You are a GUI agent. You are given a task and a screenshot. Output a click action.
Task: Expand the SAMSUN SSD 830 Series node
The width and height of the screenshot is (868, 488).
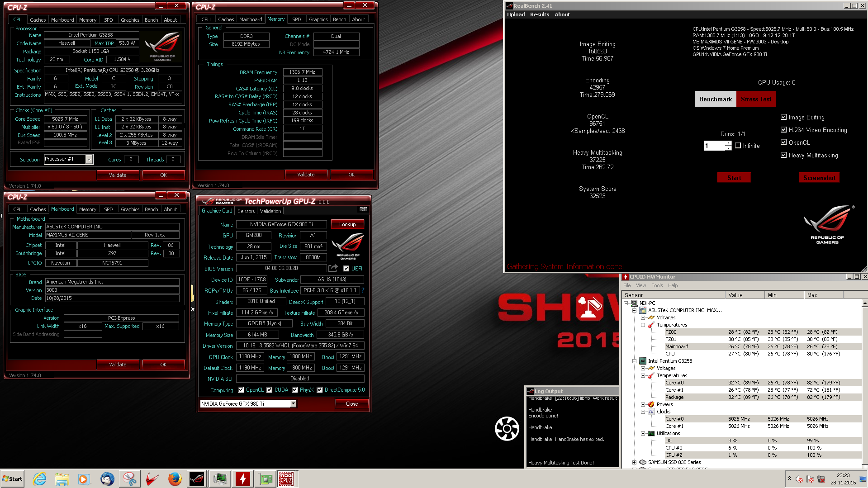click(634, 462)
